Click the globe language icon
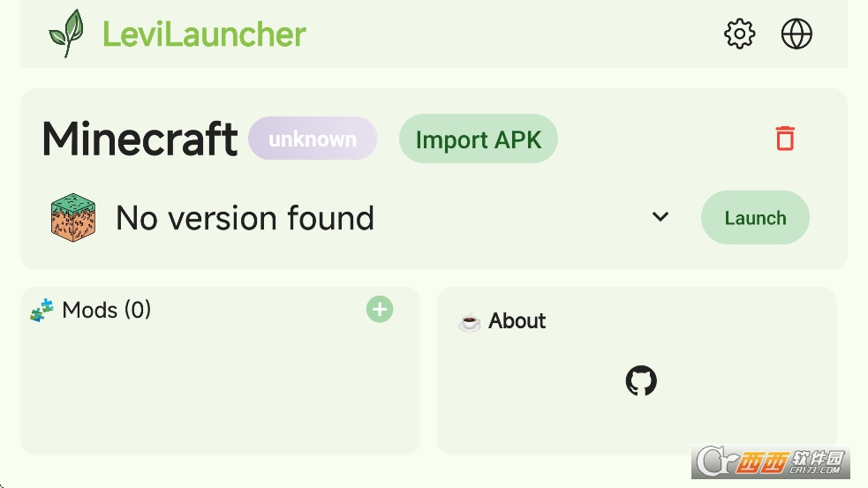868x488 pixels. tap(796, 34)
